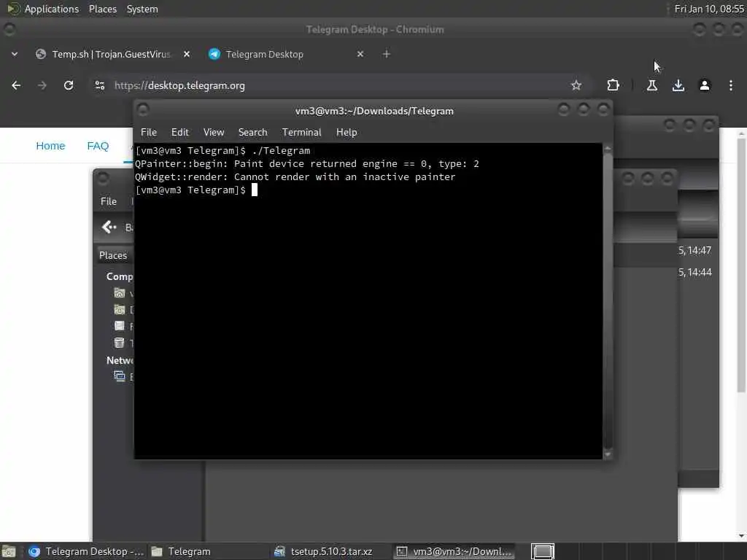The image size is (747, 560).
Task: Click the terminal scrollbar
Action: pyautogui.click(x=608, y=301)
